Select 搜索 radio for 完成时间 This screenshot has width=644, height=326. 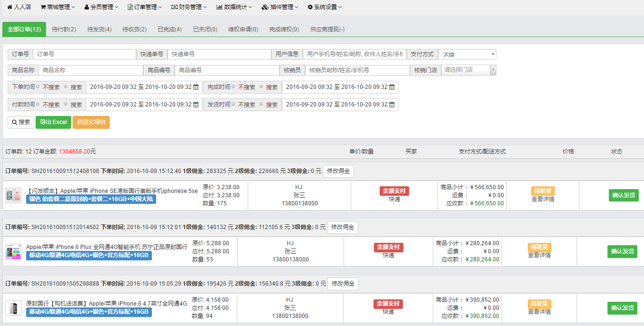[x=261, y=87]
